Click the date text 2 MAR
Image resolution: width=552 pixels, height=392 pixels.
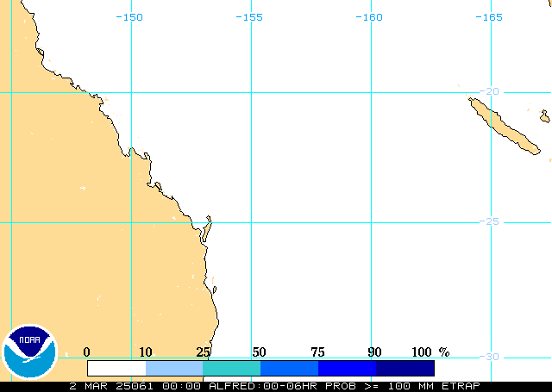tap(88, 386)
